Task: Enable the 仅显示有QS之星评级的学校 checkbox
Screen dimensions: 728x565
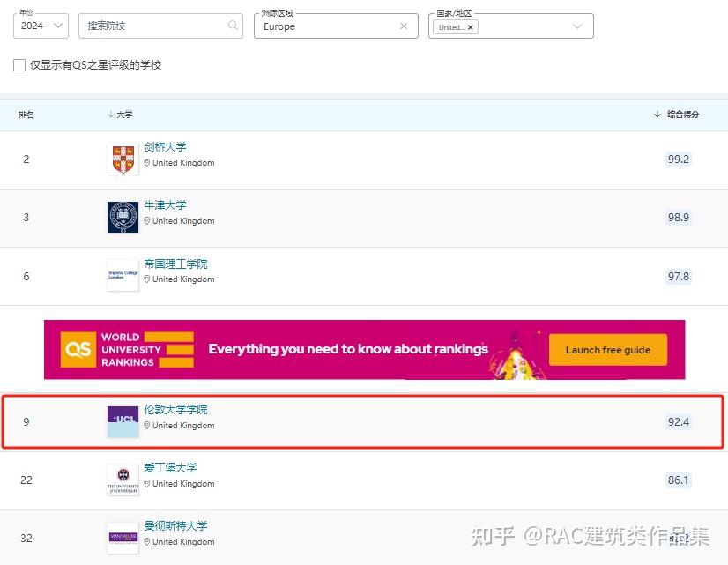Action: 19,64
